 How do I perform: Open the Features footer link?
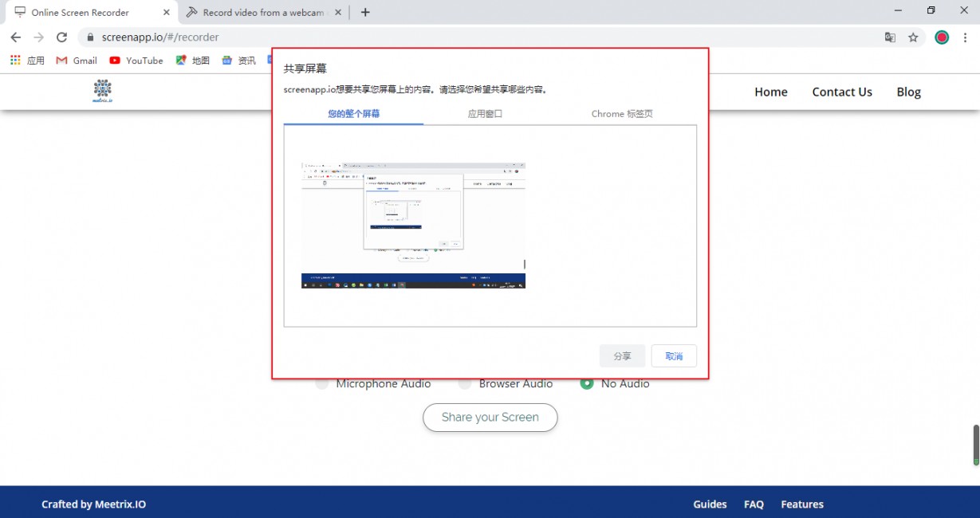[802, 504]
